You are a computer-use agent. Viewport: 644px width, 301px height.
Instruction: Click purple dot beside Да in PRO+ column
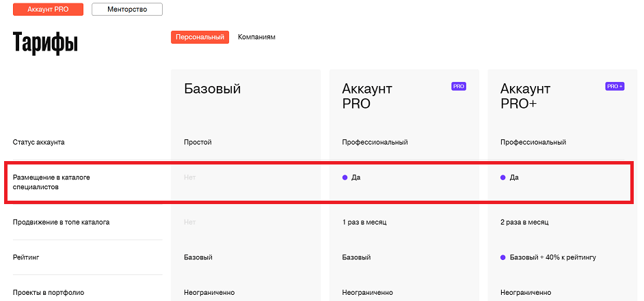click(x=503, y=177)
